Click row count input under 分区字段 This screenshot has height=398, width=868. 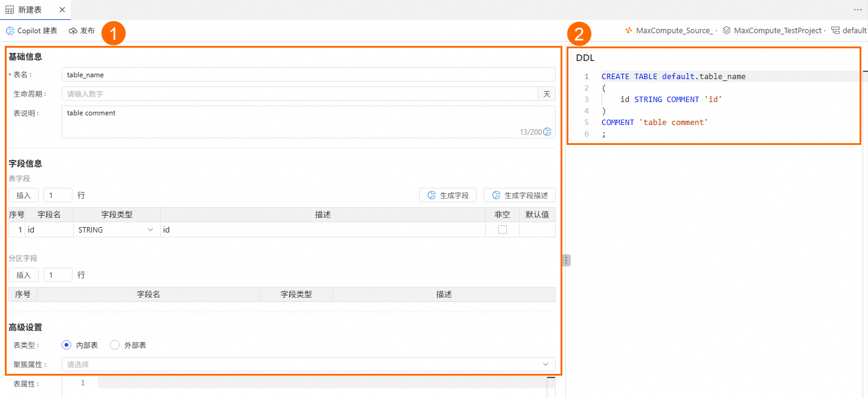click(58, 275)
